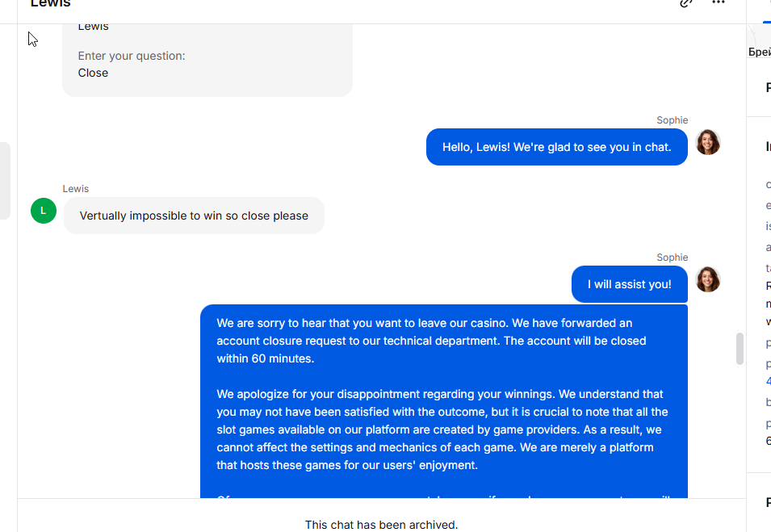Click the gray panel handle on left edge
The height and width of the screenshot is (532, 771).
[5, 181]
